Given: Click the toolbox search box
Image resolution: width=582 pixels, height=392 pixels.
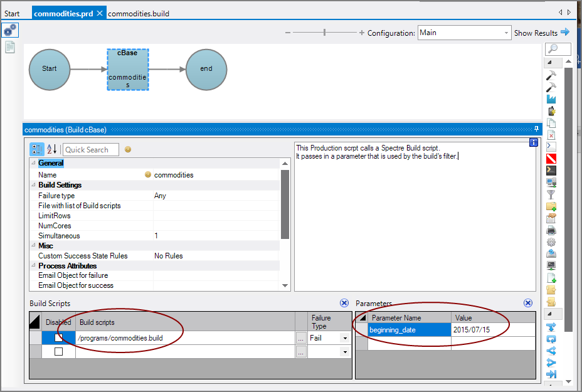Looking at the screenshot, I should 558,49.
